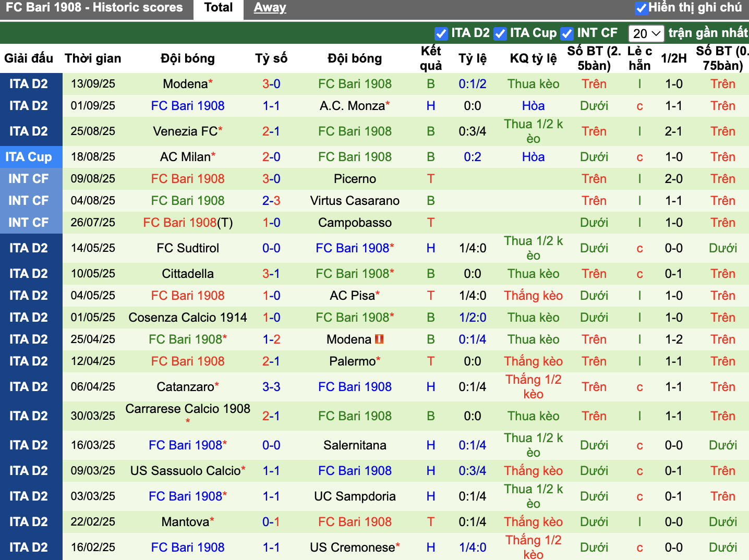Click Dưới in FC Sudtirol row last column
Viewport: 749px width, 560px height.
coord(722,248)
